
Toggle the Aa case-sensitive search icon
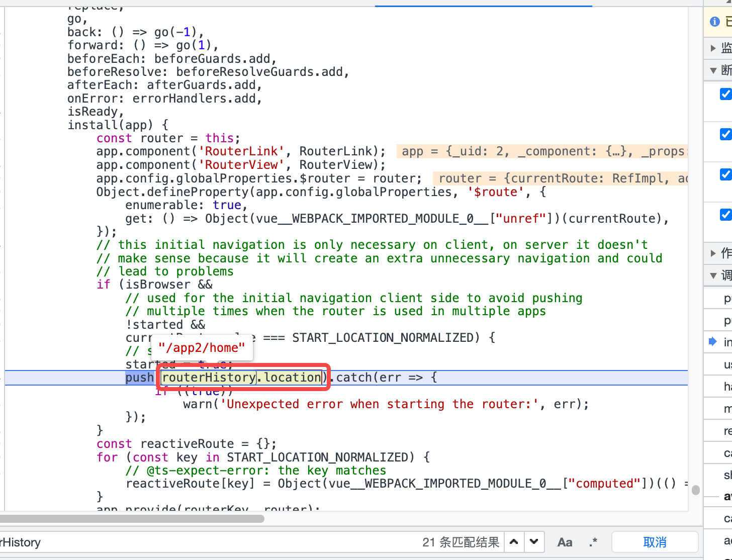pyautogui.click(x=565, y=542)
